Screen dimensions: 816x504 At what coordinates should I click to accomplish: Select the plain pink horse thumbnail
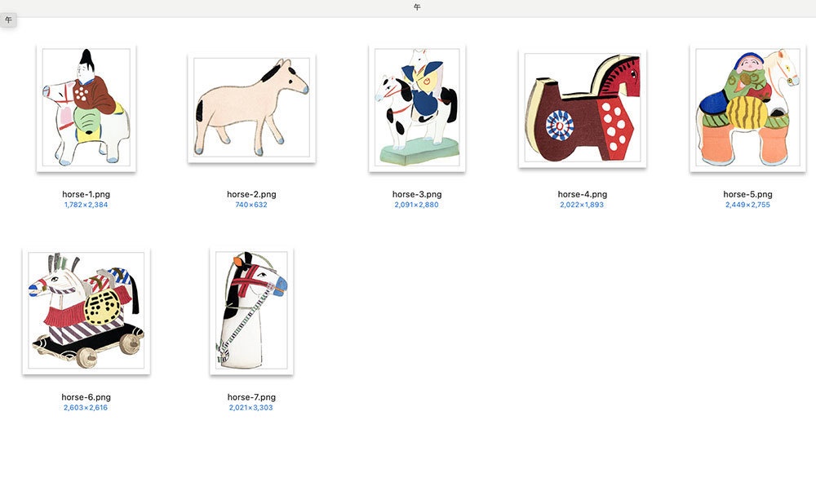(252, 108)
